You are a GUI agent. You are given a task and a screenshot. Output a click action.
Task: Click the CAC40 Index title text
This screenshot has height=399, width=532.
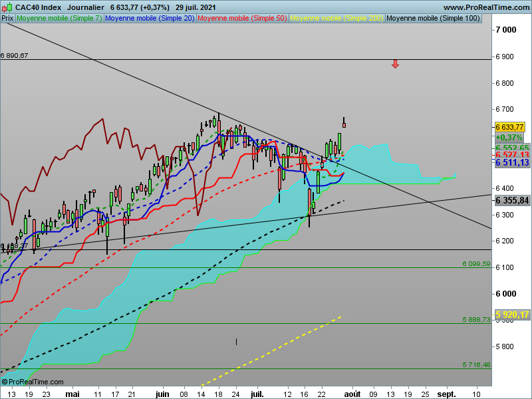pos(39,7)
